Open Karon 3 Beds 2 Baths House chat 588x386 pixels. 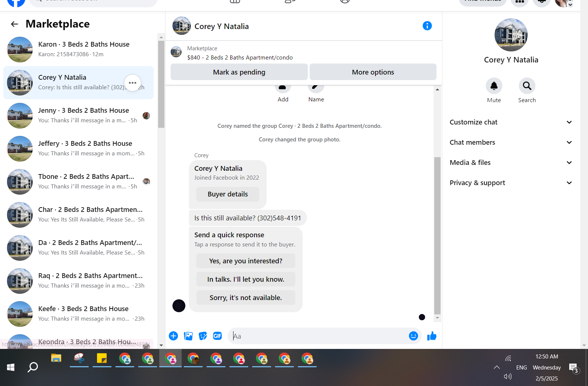[x=78, y=50]
